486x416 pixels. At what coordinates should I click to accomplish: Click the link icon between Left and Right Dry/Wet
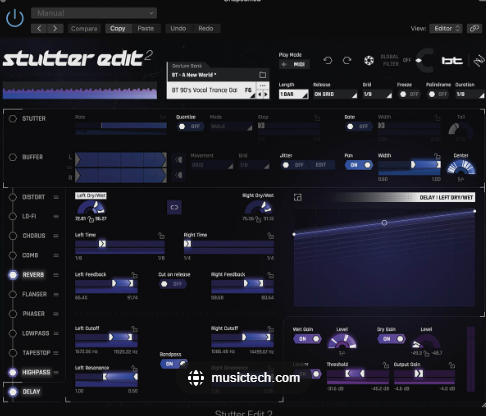pyautogui.click(x=174, y=207)
